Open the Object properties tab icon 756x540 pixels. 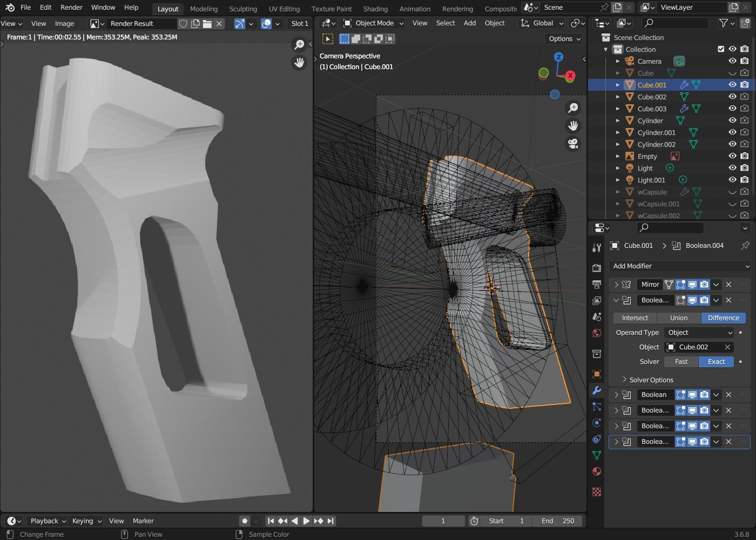(597, 374)
